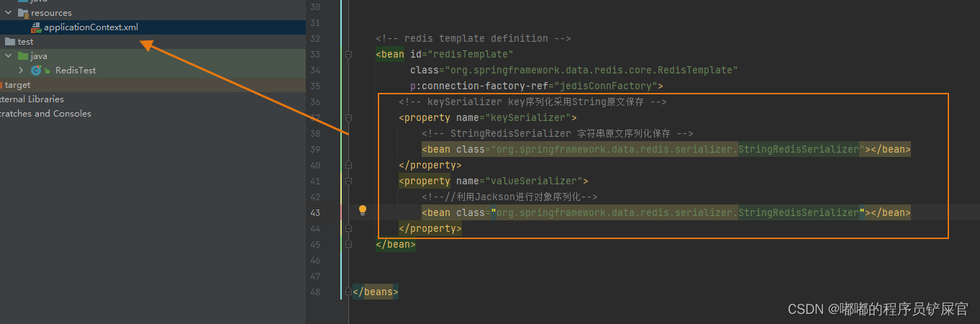This screenshot has width=980, height=324.
Task: Select the test folder label
Action: (x=25, y=42)
